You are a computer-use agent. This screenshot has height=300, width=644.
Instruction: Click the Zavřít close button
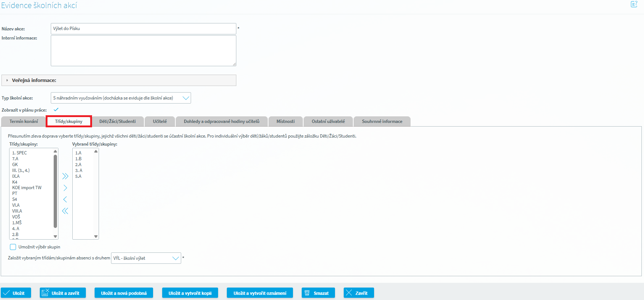[358, 293]
